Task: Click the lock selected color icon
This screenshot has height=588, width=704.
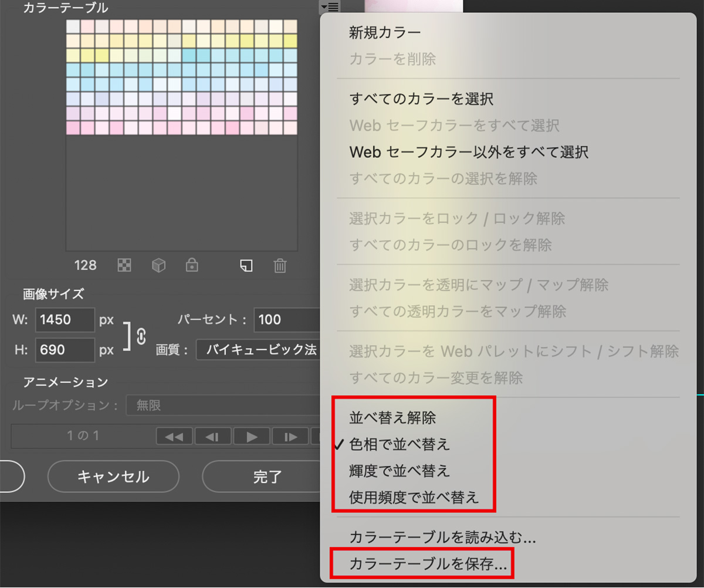Action: click(191, 266)
